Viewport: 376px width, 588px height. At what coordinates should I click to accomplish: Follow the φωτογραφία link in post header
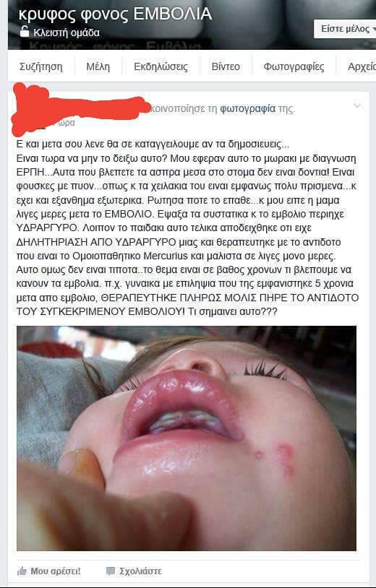[248, 109]
